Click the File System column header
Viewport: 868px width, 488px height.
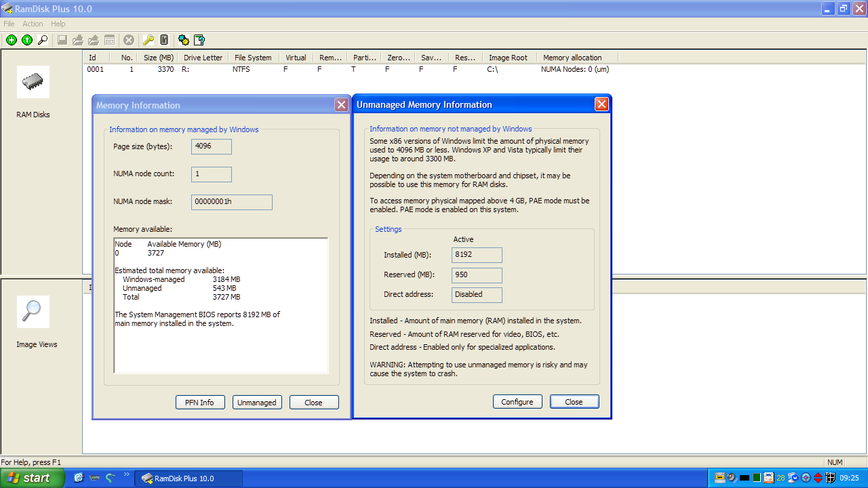253,58
